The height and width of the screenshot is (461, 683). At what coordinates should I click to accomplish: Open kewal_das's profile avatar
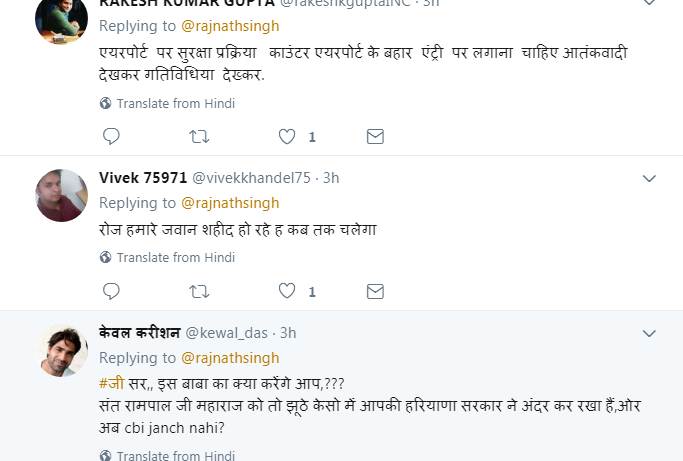tap(61, 351)
